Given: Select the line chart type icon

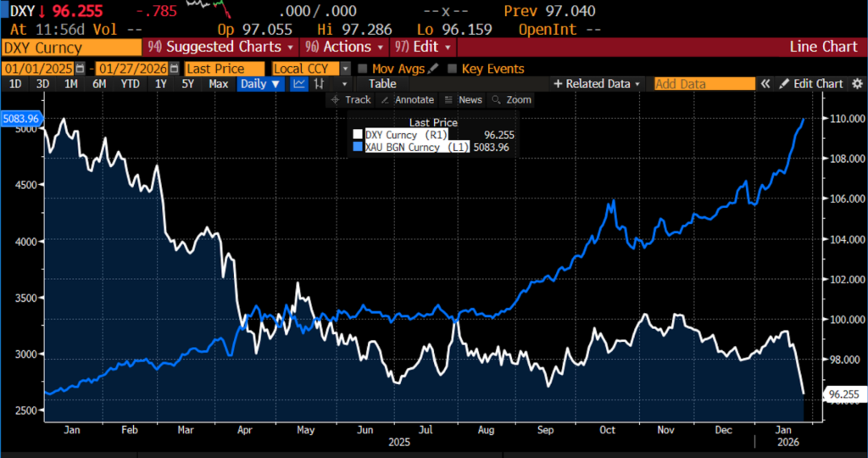Looking at the screenshot, I should point(299,84).
